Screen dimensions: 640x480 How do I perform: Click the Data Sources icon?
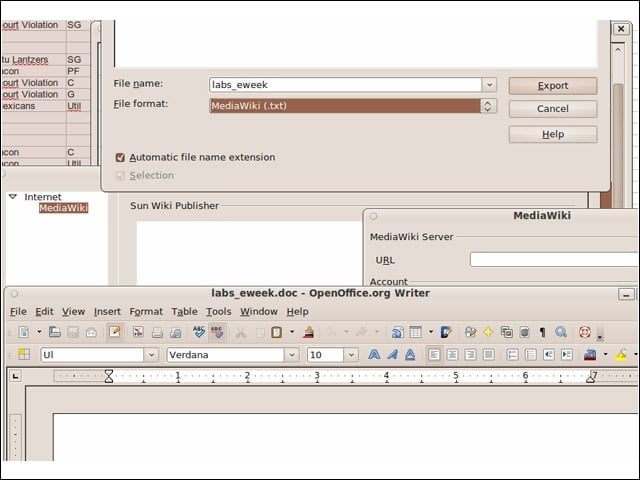[524, 332]
